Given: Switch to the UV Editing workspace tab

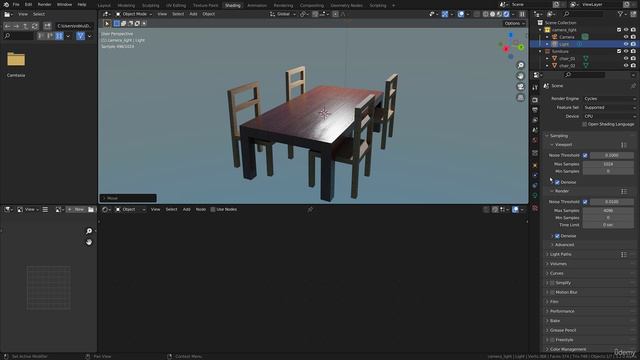Looking at the screenshot, I should [176, 6].
